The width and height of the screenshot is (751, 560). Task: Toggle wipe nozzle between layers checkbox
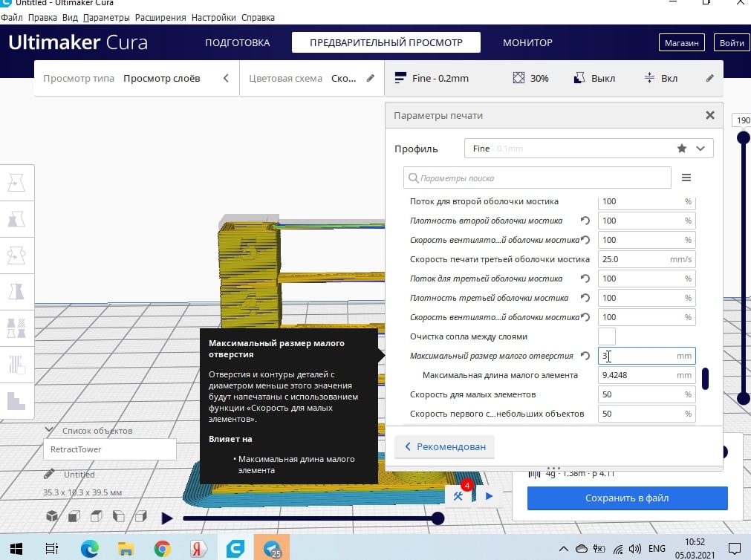coord(607,336)
